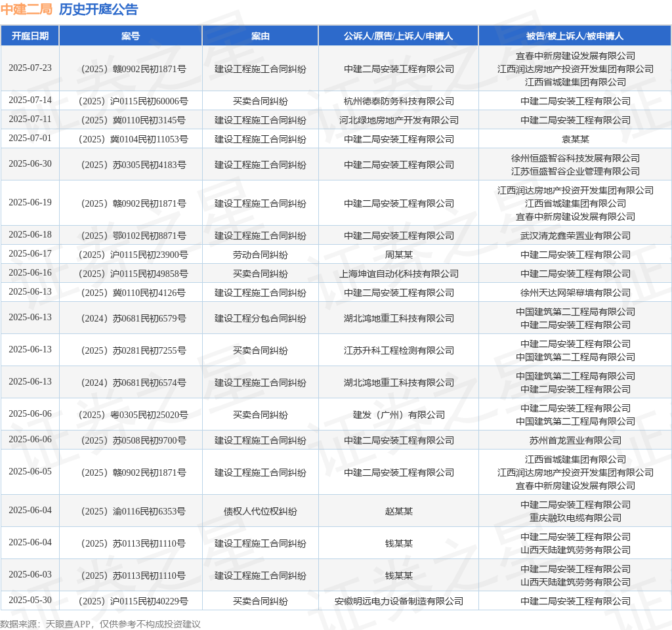Click case number 冀0104民初11053号

(133, 139)
